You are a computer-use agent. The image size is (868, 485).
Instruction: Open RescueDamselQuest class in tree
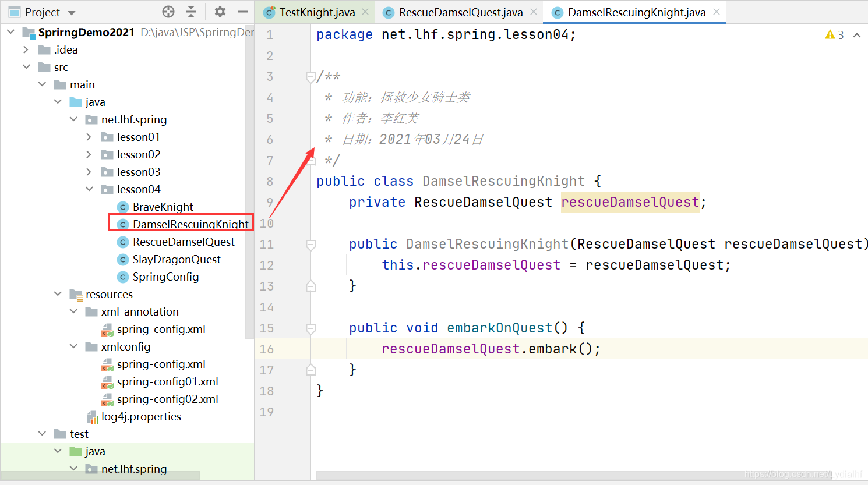(x=184, y=242)
